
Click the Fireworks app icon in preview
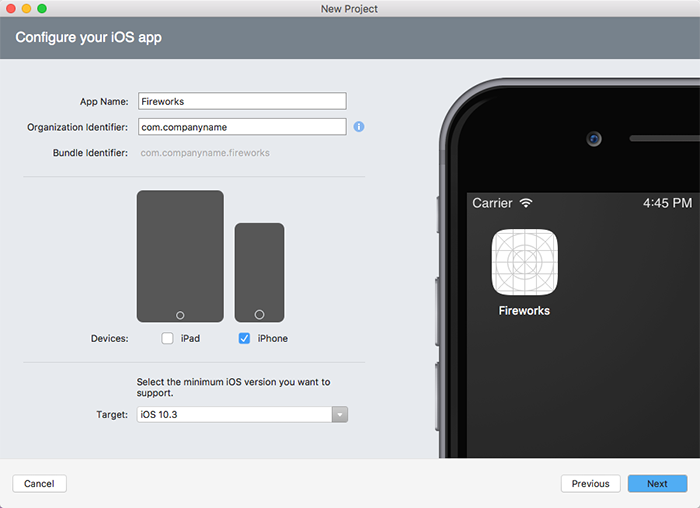(x=524, y=262)
